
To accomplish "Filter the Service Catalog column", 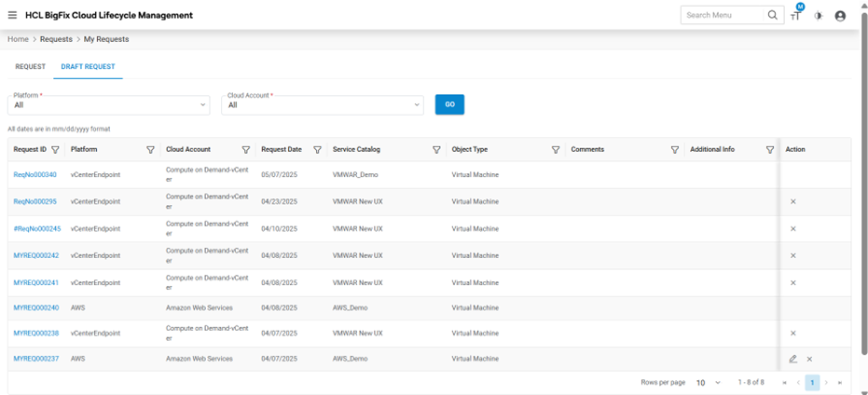I will [436, 150].
